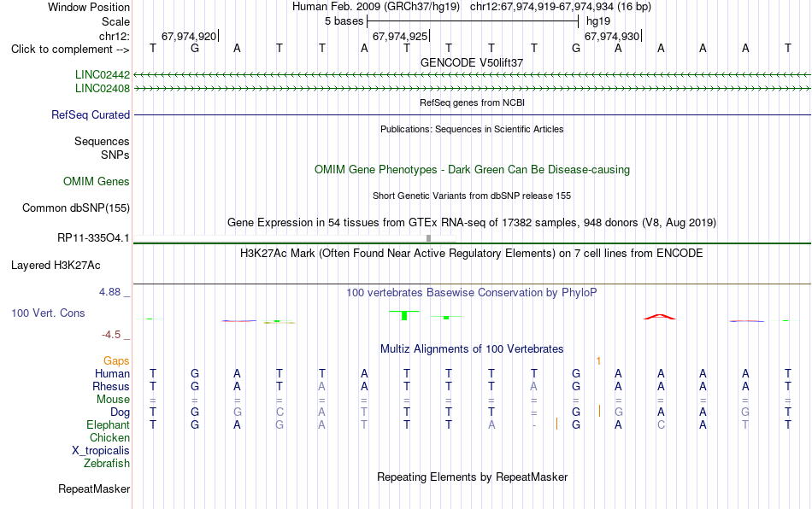
Task: Click the X_tropicalis alignment row label
Action: tap(101, 451)
